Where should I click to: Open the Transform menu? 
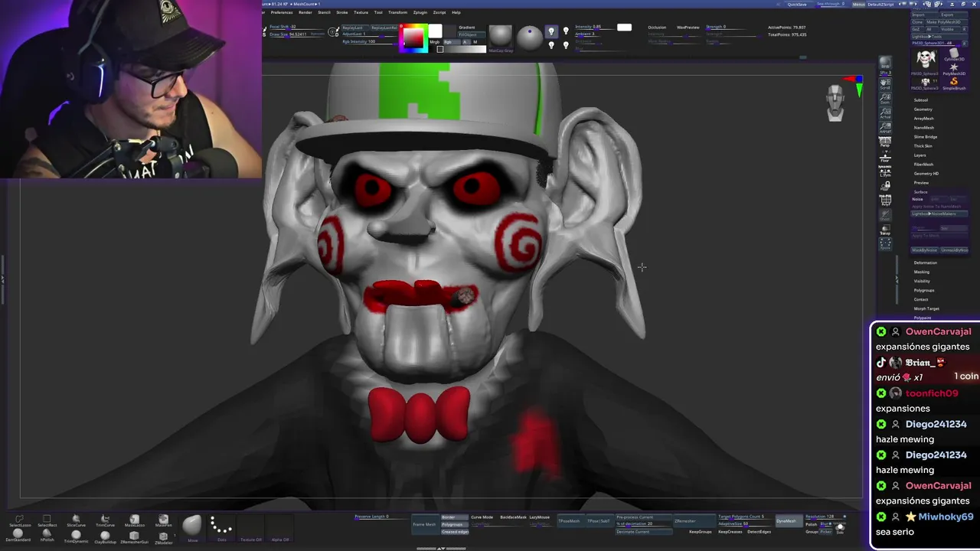pyautogui.click(x=397, y=12)
